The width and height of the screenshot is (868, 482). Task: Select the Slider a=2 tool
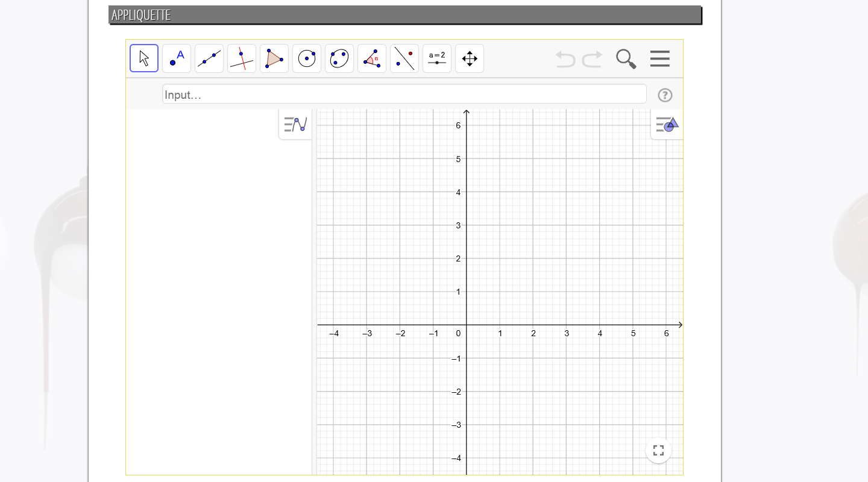coord(437,58)
